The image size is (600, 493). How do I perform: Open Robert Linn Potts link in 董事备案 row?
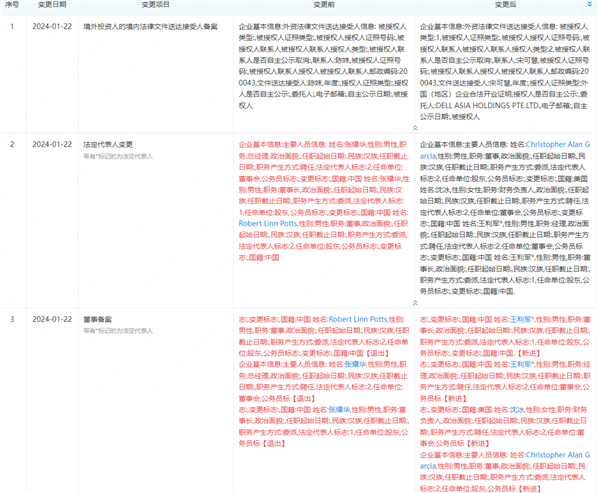(x=361, y=319)
